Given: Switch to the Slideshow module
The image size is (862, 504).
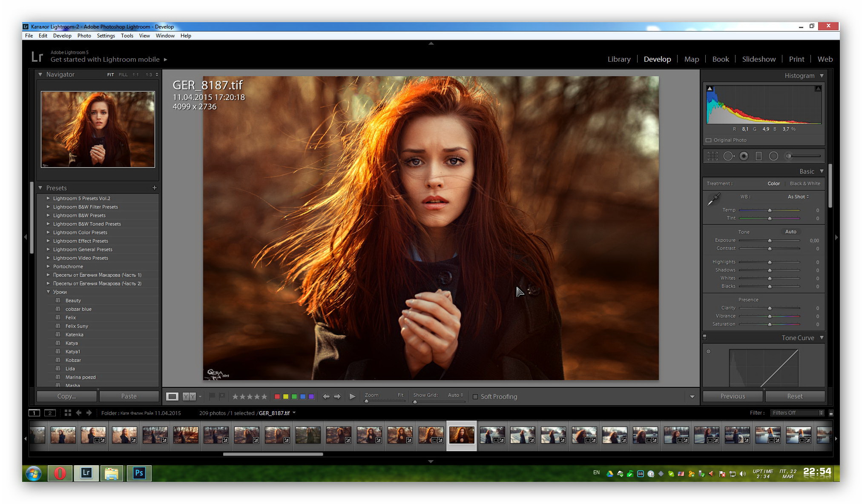Looking at the screenshot, I should (759, 59).
